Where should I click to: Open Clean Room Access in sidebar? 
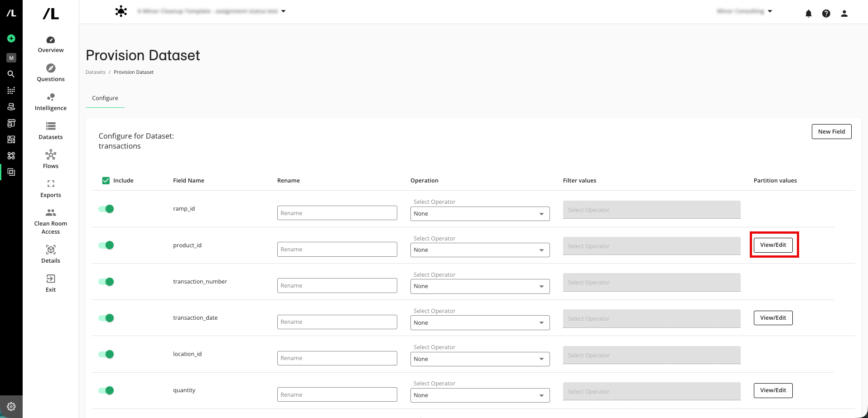pos(51,222)
